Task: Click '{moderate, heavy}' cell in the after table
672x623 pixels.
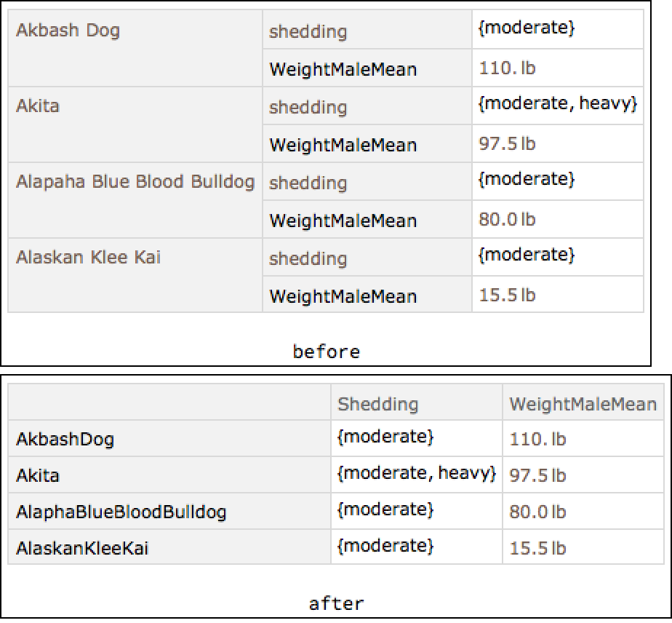Action: pyautogui.click(x=416, y=474)
